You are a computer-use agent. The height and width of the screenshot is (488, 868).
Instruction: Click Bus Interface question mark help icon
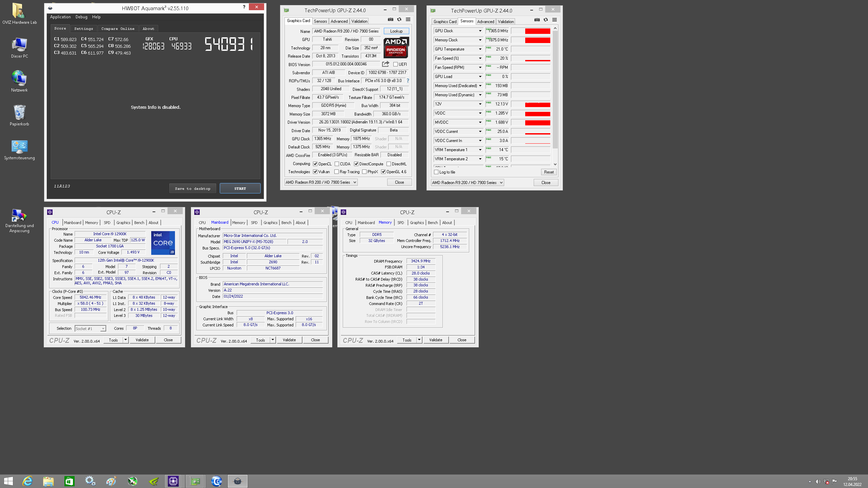[x=408, y=81]
